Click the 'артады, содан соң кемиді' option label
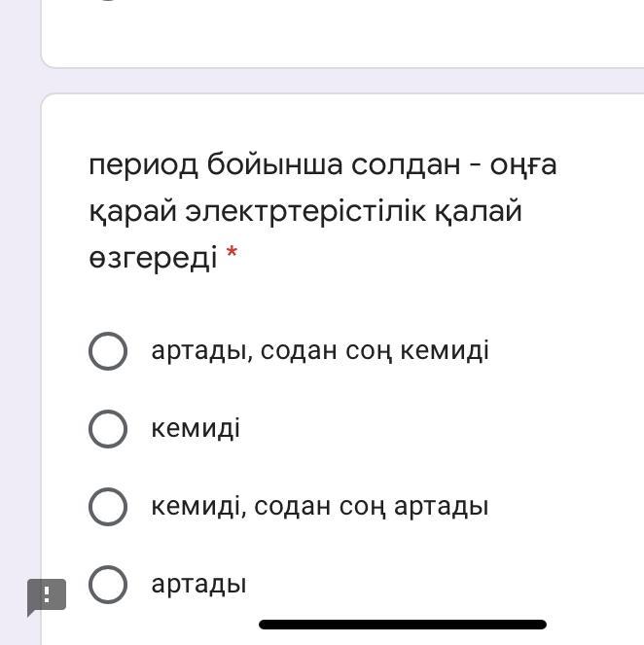 [x=320, y=351]
